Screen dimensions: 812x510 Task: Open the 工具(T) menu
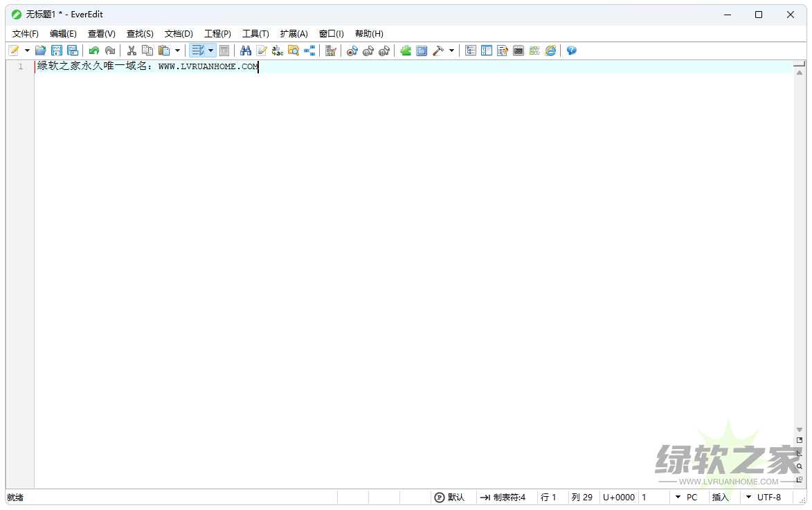(255, 34)
